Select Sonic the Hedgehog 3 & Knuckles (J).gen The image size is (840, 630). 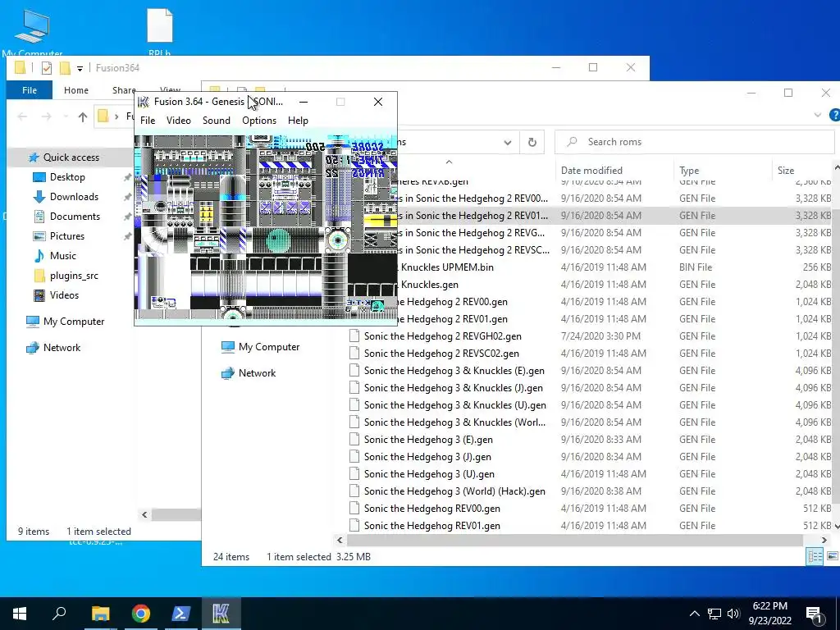[x=453, y=388]
